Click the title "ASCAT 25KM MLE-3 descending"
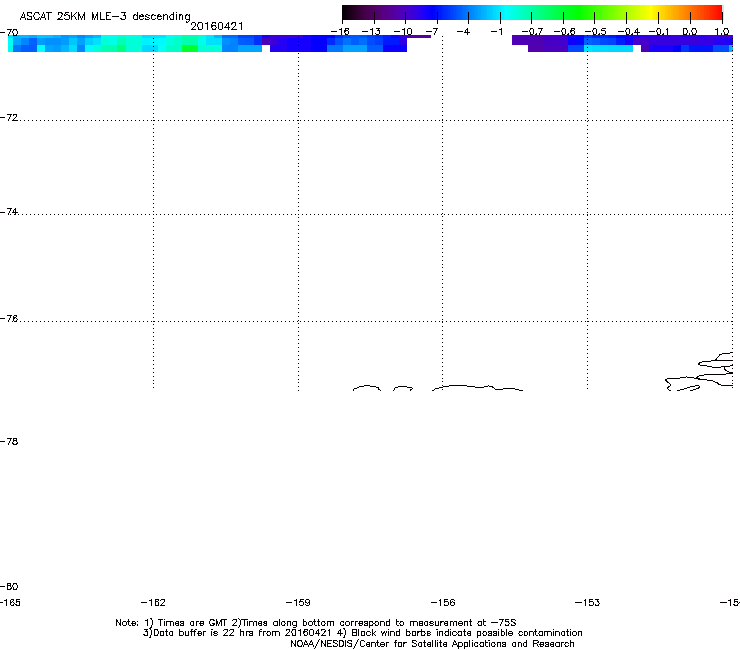This screenshot has height=650, width=740. click(105, 17)
